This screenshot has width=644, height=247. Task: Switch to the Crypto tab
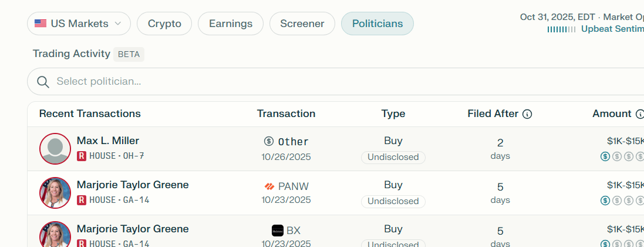coord(164,24)
